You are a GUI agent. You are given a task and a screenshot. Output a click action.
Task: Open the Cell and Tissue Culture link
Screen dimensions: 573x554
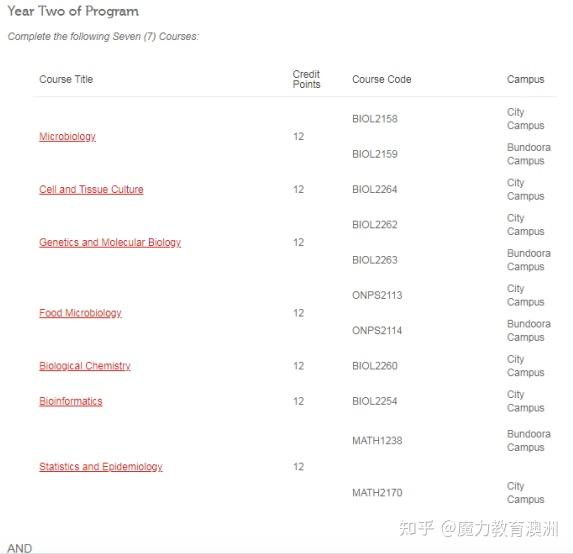click(x=91, y=189)
